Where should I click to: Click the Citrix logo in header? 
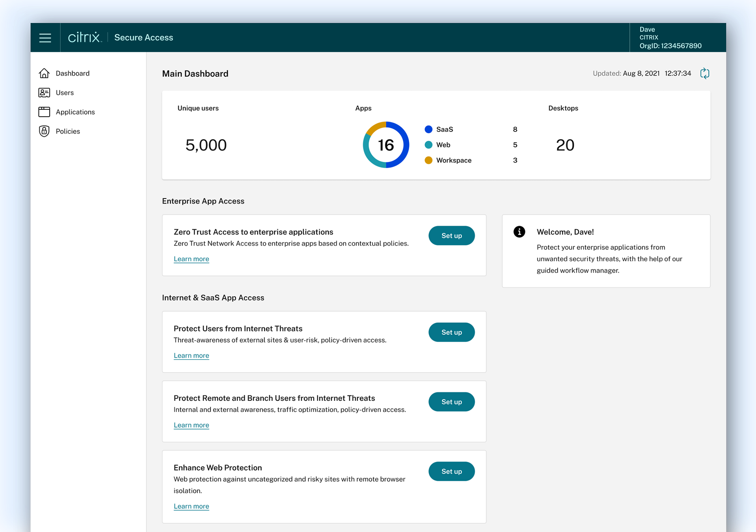[84, 37]
